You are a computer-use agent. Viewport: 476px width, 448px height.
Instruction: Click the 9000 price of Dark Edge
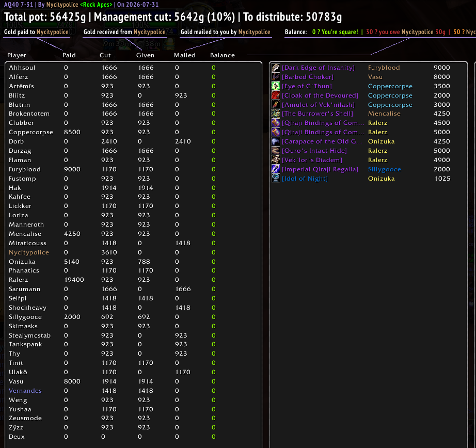click(442, 68)
